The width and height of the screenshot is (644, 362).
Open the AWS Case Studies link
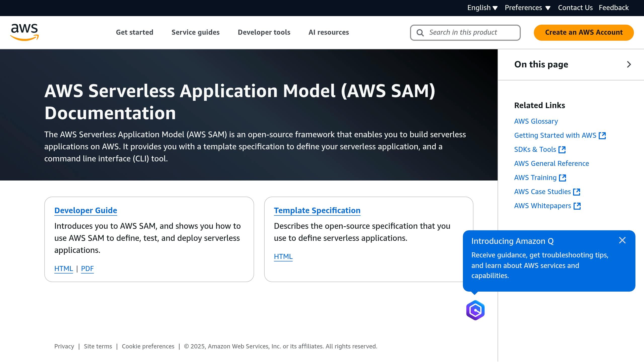click(542, 192)
